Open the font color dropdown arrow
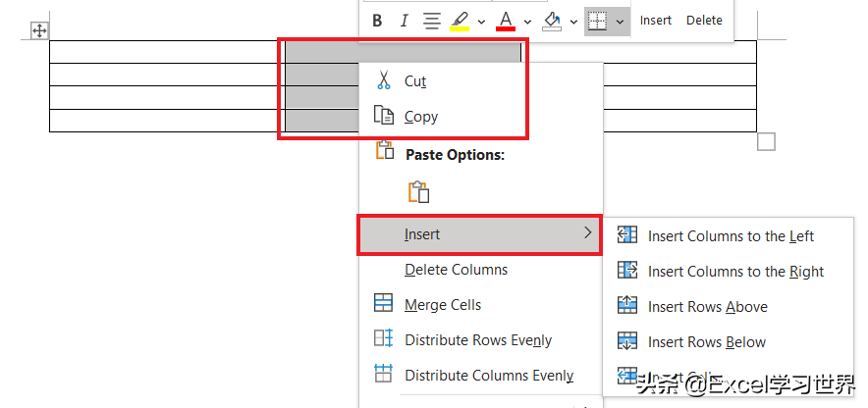This screenshot has width=868, height=408. pos(527,21)
